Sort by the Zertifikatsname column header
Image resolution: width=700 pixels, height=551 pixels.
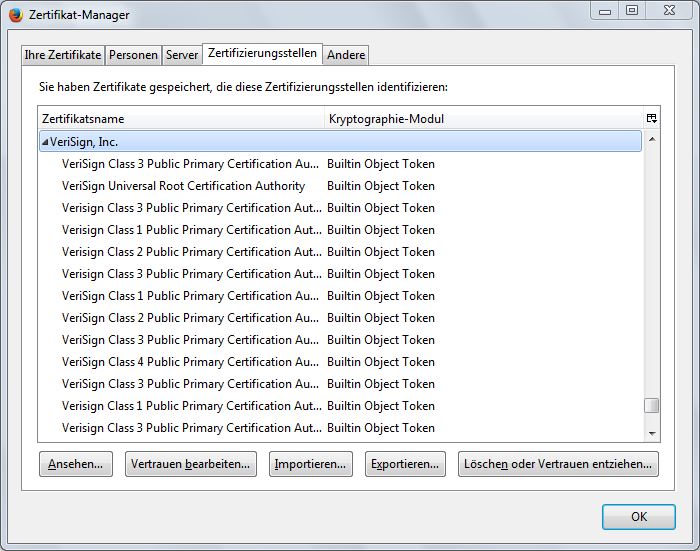coord(181,119)
